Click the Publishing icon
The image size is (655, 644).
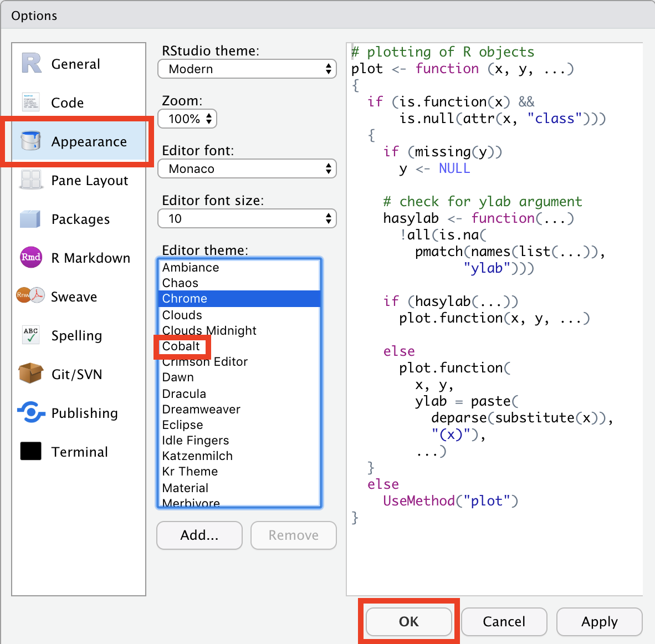(x=30, y=412)
